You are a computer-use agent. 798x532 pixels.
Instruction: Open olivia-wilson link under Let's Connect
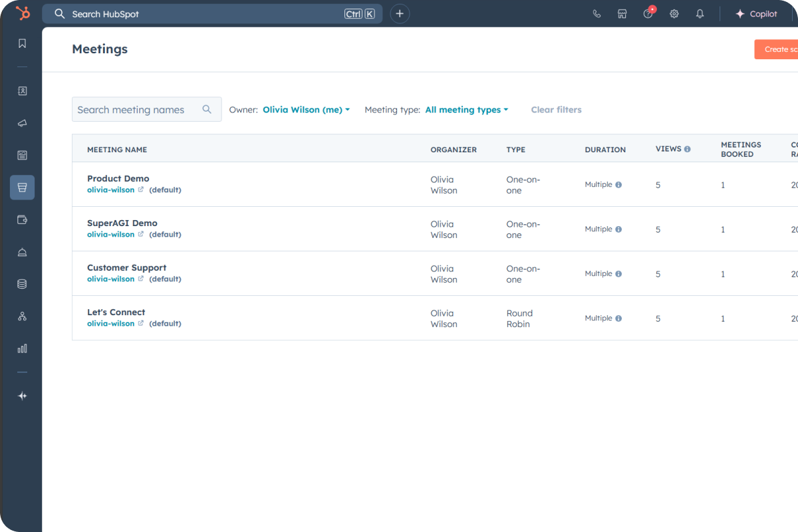click(110, 323)
